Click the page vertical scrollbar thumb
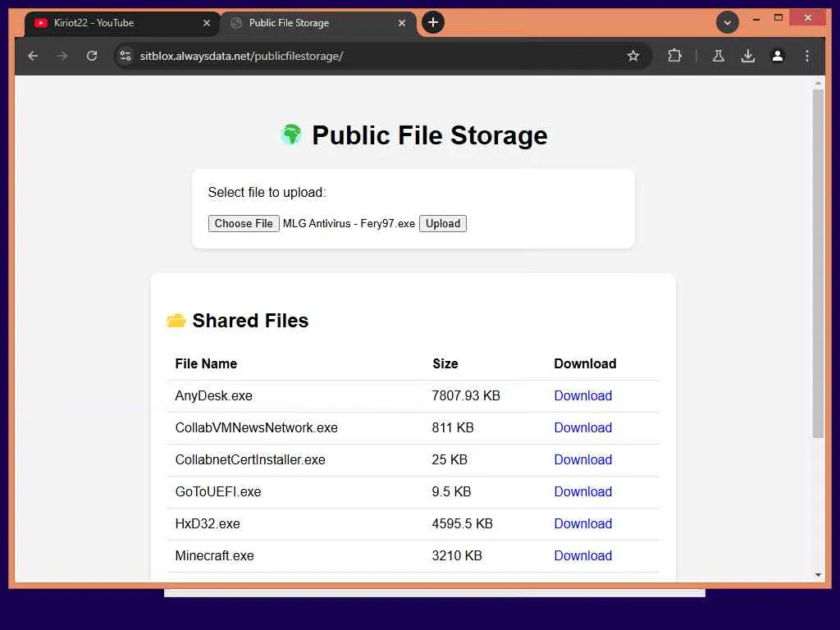 (x=818, y=263)
